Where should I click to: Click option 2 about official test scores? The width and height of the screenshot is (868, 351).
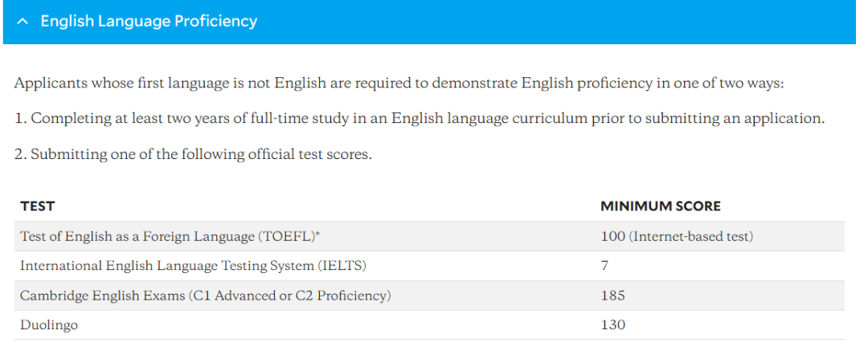pyautogui.click(x=193, y=154)
